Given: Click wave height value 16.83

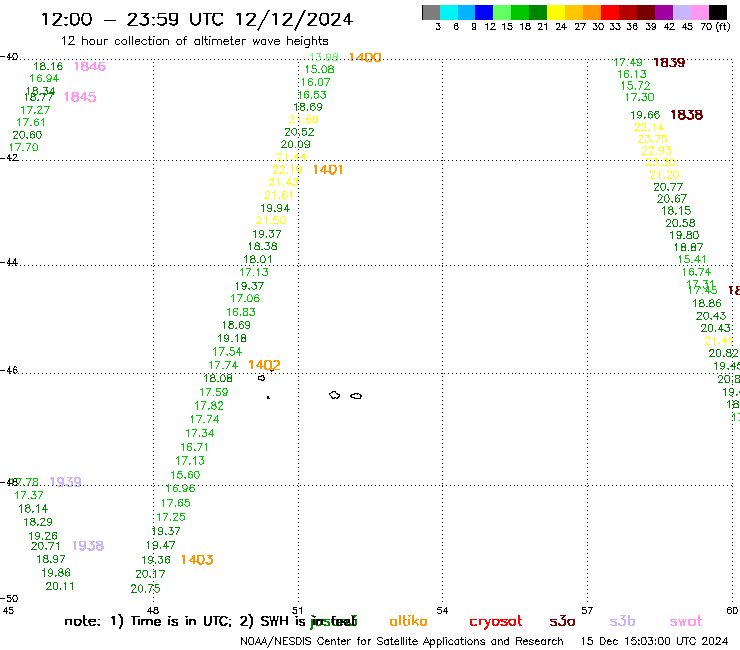Looking at the screenshot, I should point(241,312).
